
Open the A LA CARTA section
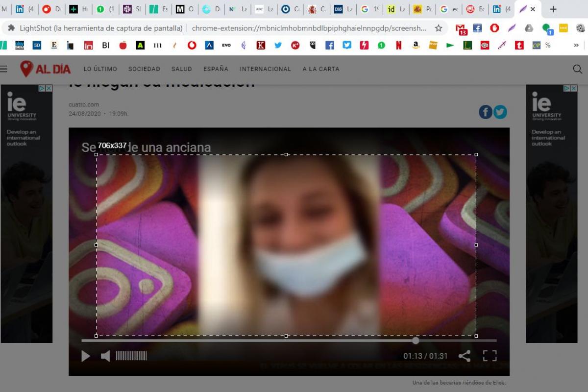click(320, 69)
